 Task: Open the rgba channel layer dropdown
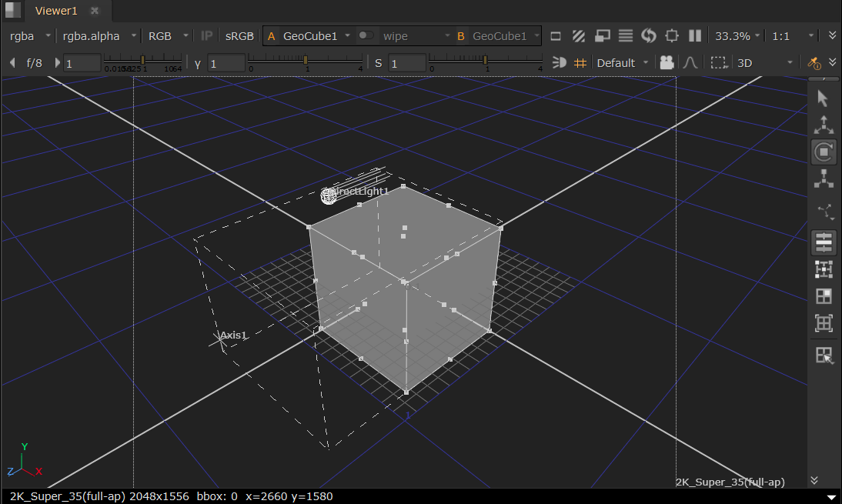tap(29, 36)
